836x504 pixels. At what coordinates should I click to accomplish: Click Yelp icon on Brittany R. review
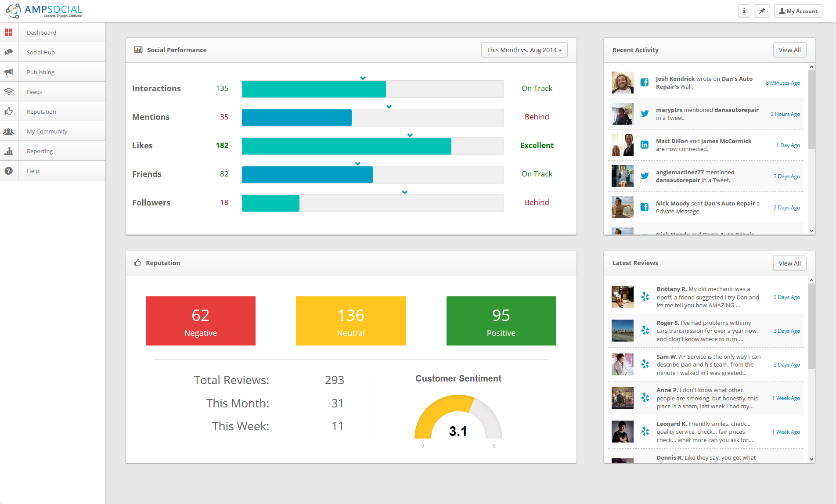pos(645,296)
